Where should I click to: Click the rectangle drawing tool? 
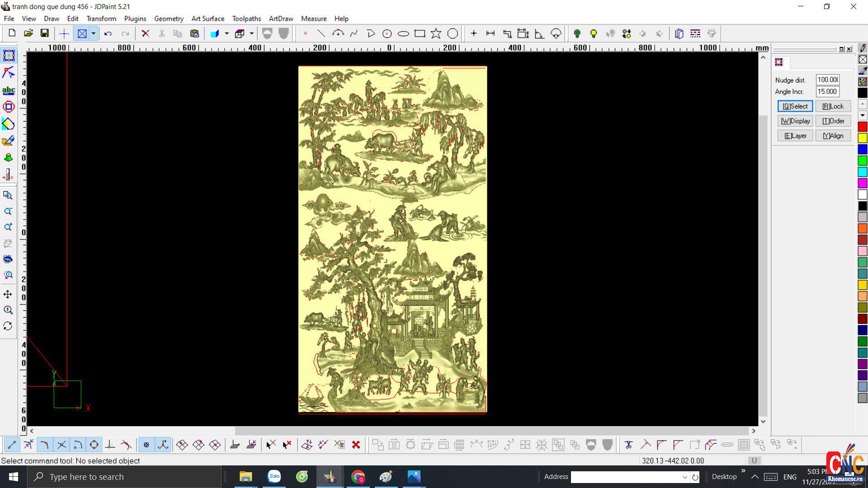coord(420,33)
